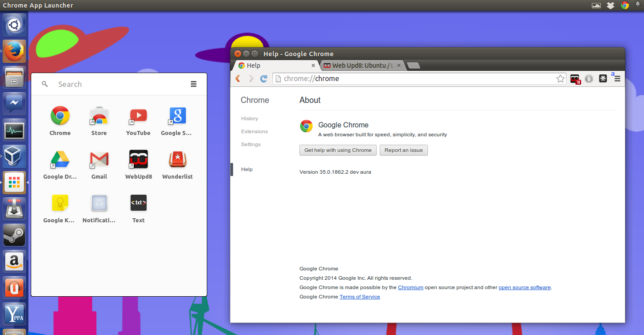Screen dimensions: 644x335
Task: Maximize the Help - Google Chrome window
Action: (x=255, y=54)
